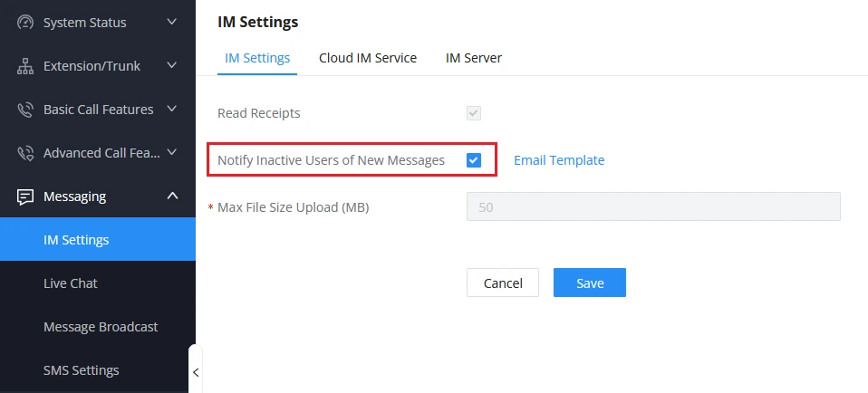The height and width of the screenshot is (393, 868).
Task: Click the Messaging menu label
Action: coord(74,196)
